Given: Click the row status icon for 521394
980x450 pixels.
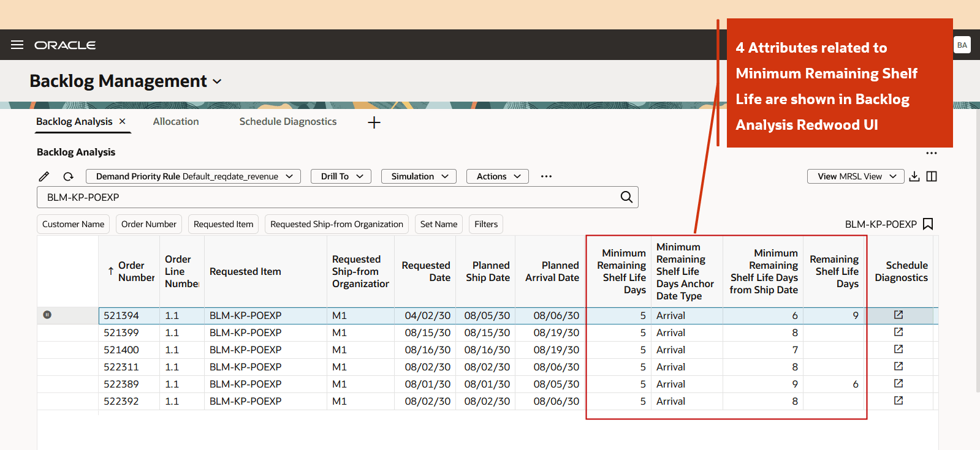Looking at the screenshot, I should click(47, 315).
